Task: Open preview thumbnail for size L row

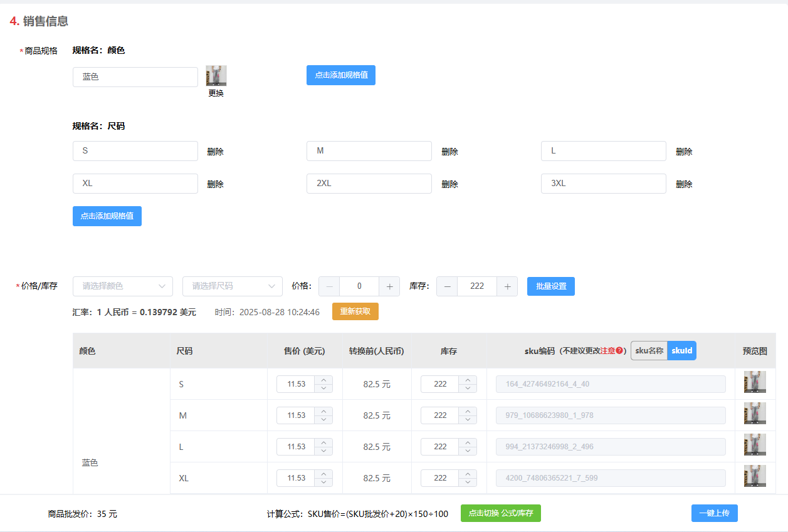Action: (755, 445)
